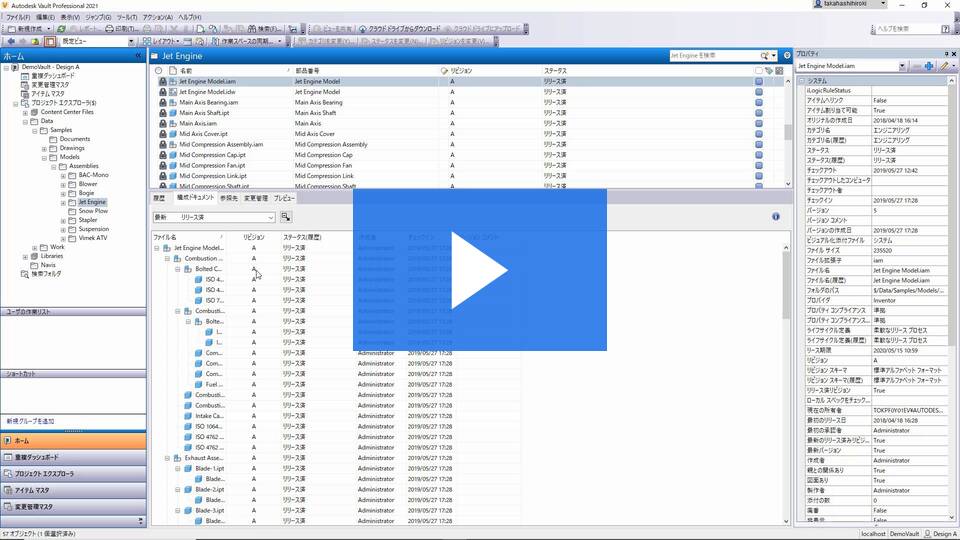Viewport: 960px width, 540px height.
Task: Collapse the Bolted C... node in the document tree
Action: tap(177, 269)
